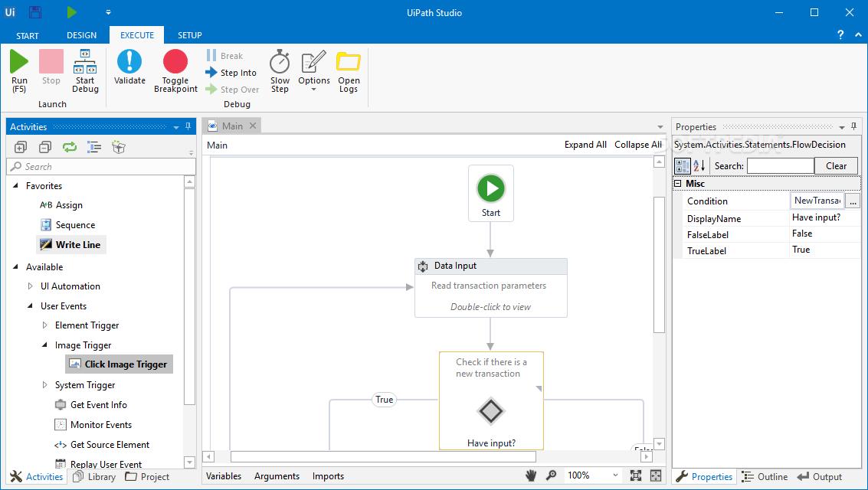
Task: Click the Validate icon in the ribbon
Action: (x=129, y=62)
